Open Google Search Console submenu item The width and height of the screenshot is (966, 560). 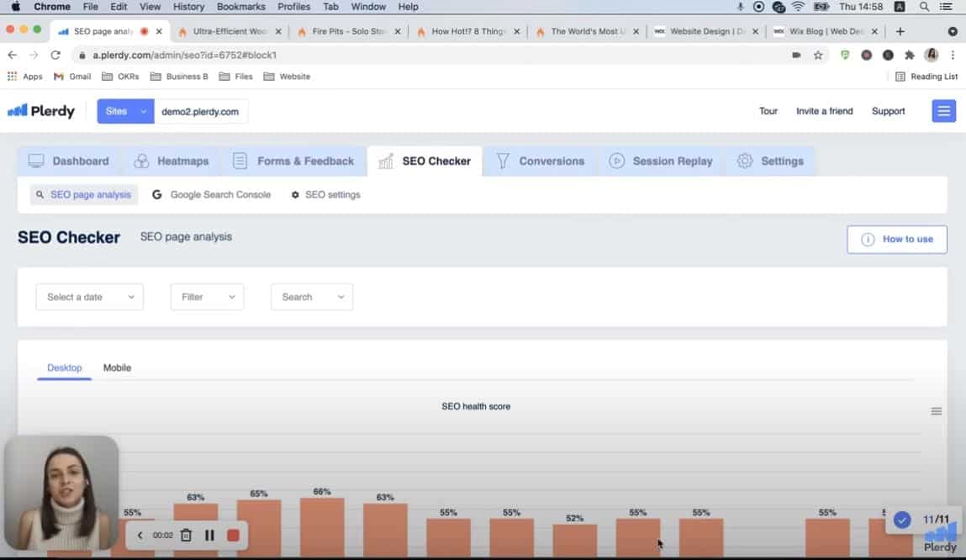pyautogui.click(x=211, y=195)
